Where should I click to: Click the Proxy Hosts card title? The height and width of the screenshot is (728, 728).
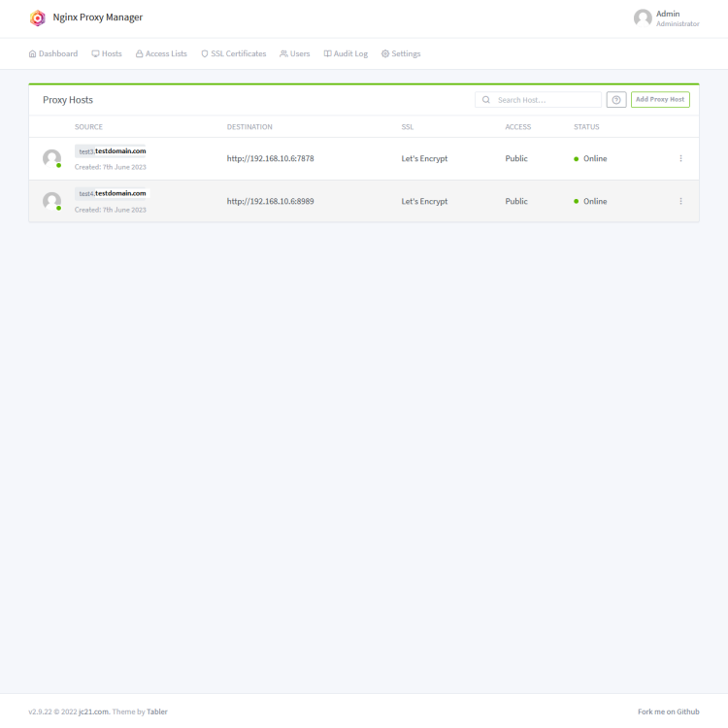click(68, 100)
